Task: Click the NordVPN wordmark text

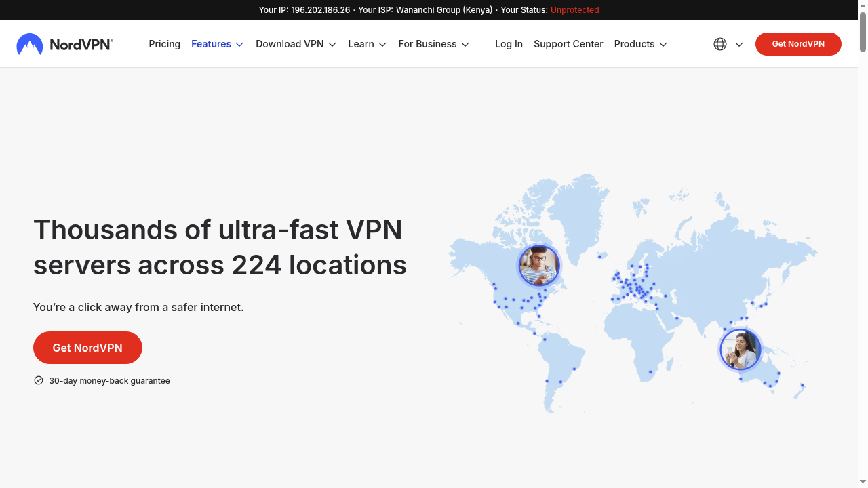Action: click(81, 45)
